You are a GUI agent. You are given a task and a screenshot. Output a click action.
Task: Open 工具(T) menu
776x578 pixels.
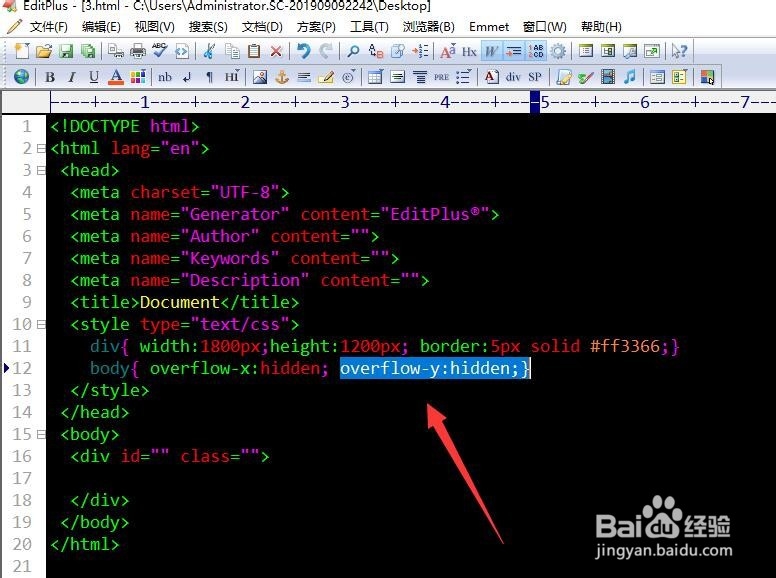tap(369, 26)
